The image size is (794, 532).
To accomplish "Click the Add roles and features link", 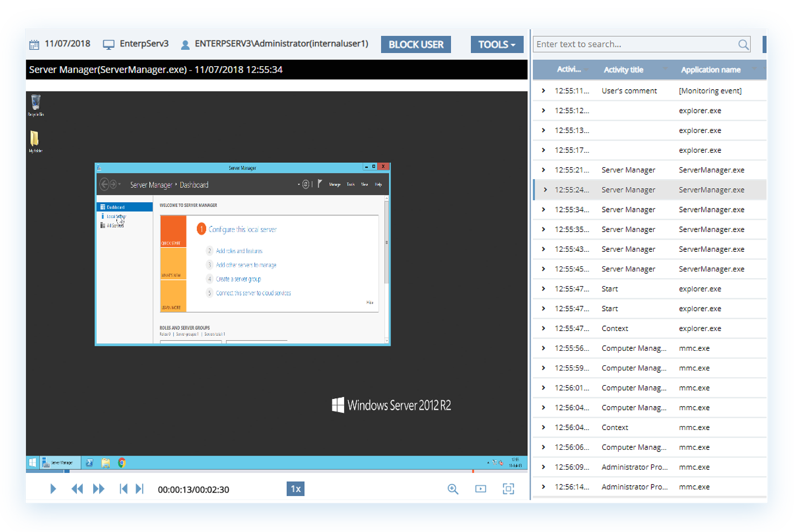I will pos(239,251).
